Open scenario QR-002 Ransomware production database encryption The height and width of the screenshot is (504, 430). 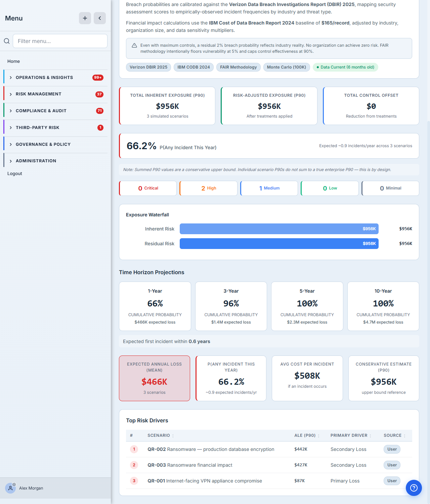tap(211, 449)
